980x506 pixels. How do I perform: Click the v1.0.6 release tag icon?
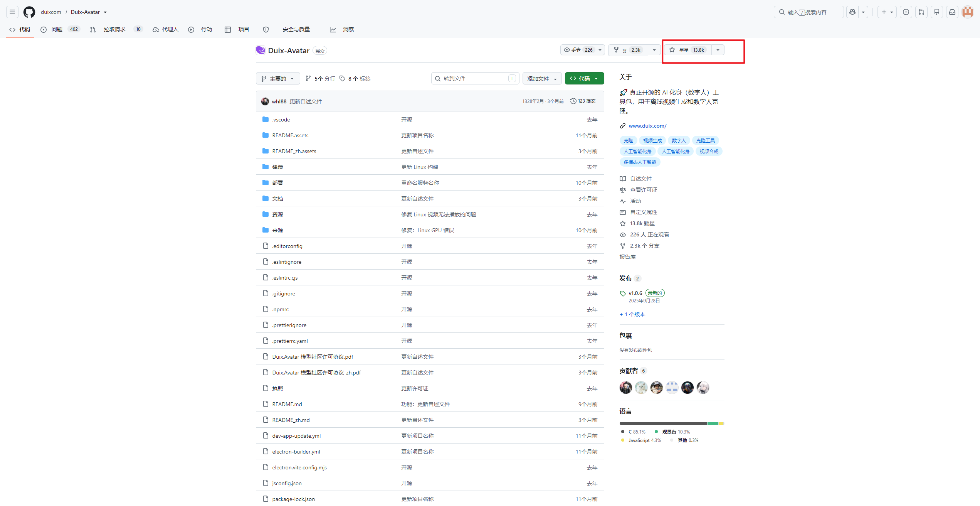[623, 293]
